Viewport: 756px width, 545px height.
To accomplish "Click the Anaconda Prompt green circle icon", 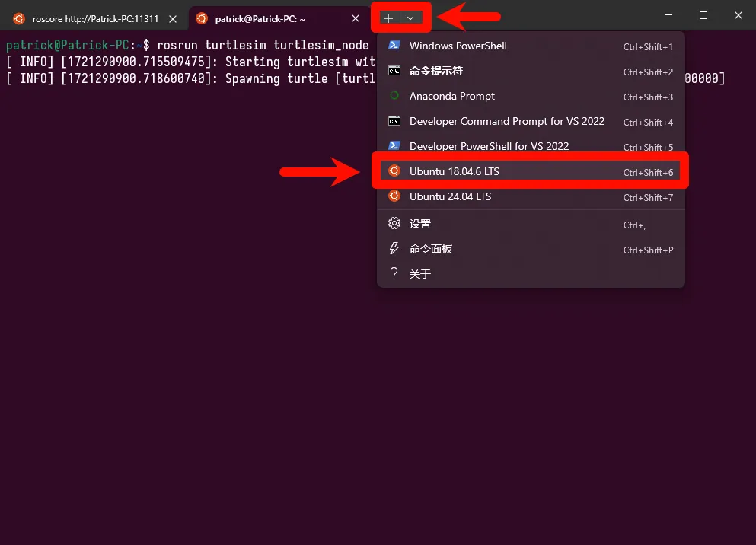I will pyautogui.click(x=394, y=95).
